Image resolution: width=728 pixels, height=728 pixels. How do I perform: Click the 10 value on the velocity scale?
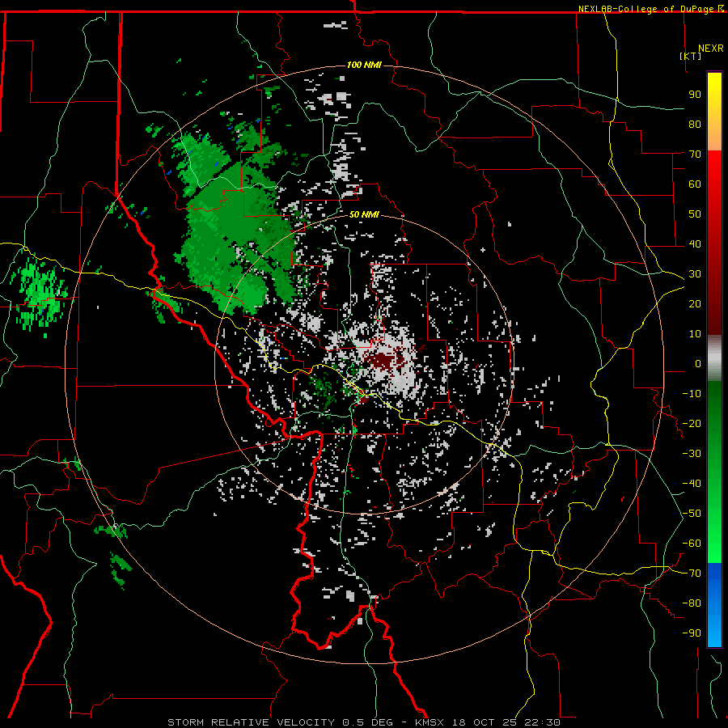695,334
